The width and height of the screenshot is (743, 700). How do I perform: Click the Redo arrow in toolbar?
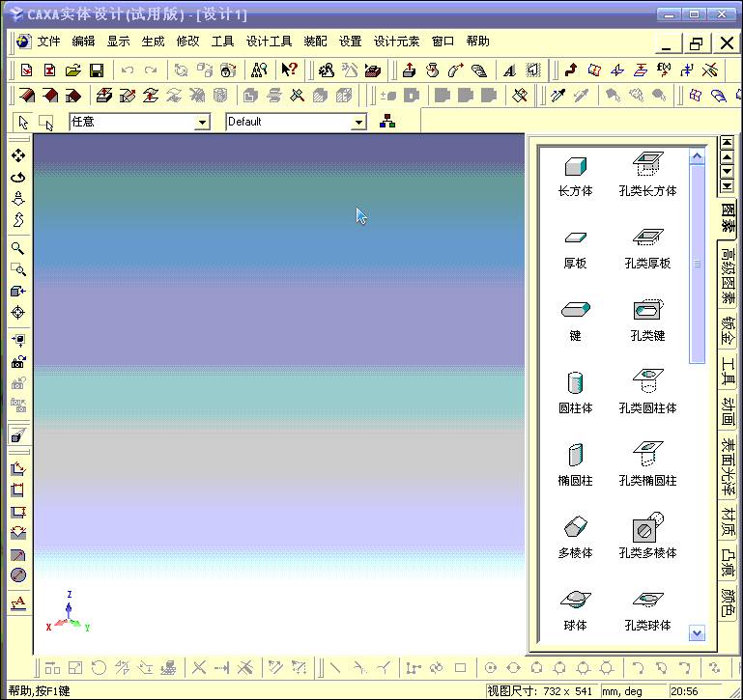[x=151, y=70]
